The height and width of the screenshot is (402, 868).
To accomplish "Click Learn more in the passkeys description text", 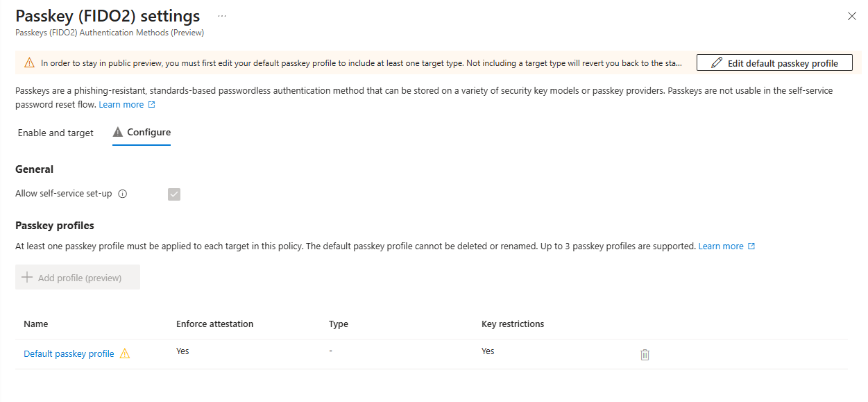I will 121,104.
